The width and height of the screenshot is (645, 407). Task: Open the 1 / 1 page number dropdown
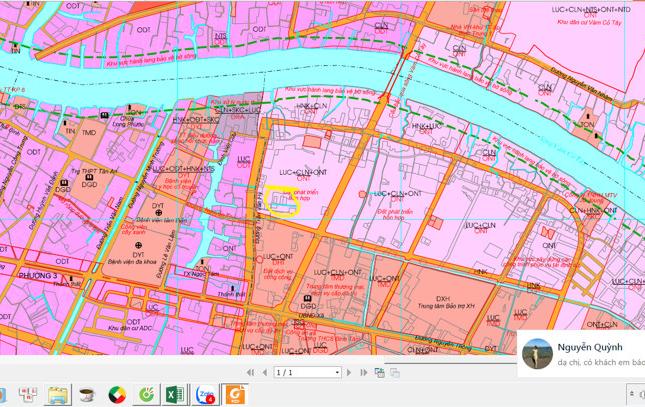pyautogui.click(x=335, y=372)
